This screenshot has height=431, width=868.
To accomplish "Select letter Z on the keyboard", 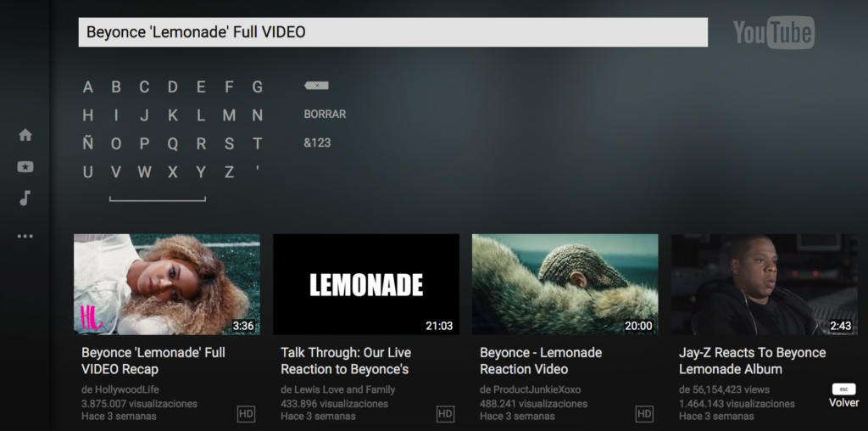I will click(229, 172).
